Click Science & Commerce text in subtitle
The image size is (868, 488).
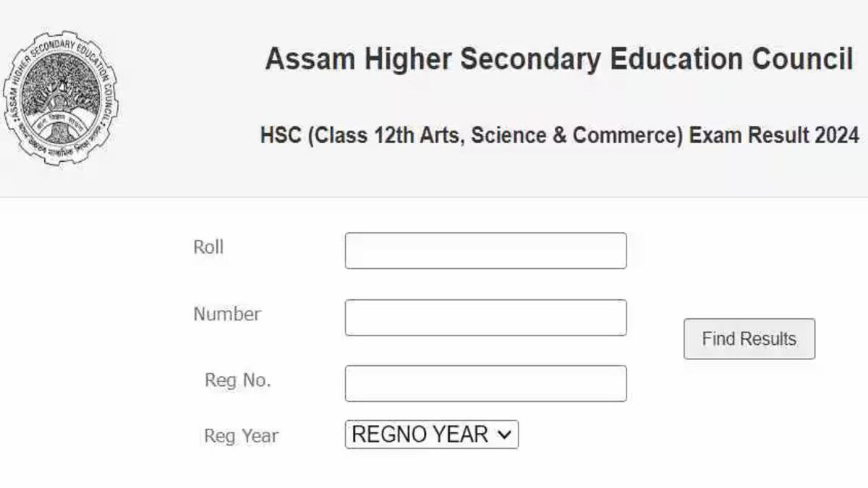(x=576, y=135)
